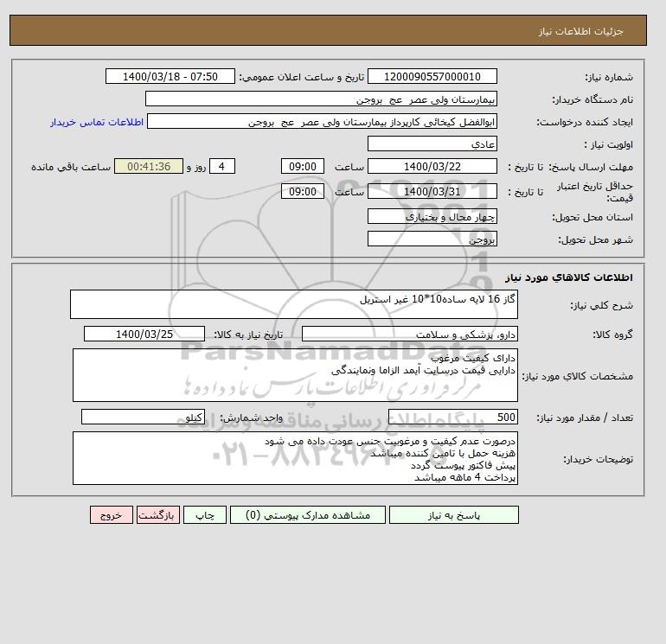Open مشاهده مدارک پیوستی (0) button
The width and height of the screenshot is (666, 644).
[308, 515]
